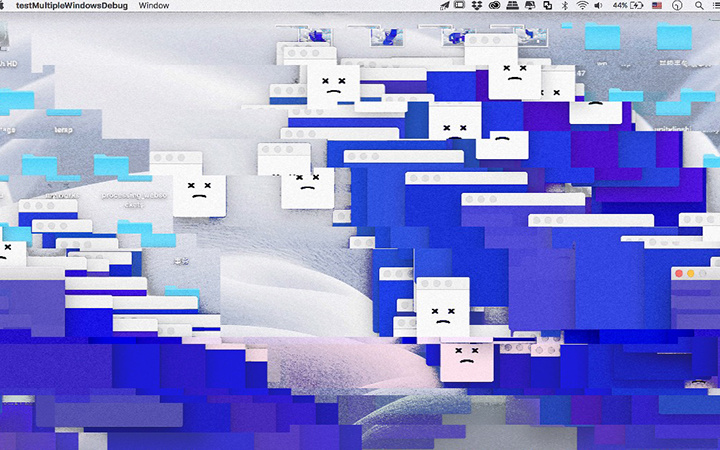
Task: Open the clock-shaped menu bar icon
Action: tap(677, 5)
